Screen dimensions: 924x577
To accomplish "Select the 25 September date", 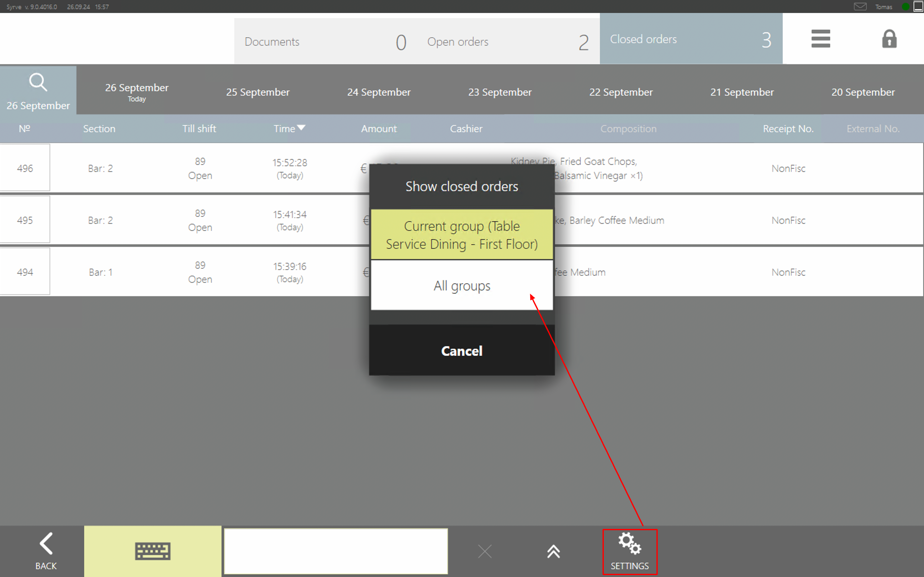I will tap(258, 92).
